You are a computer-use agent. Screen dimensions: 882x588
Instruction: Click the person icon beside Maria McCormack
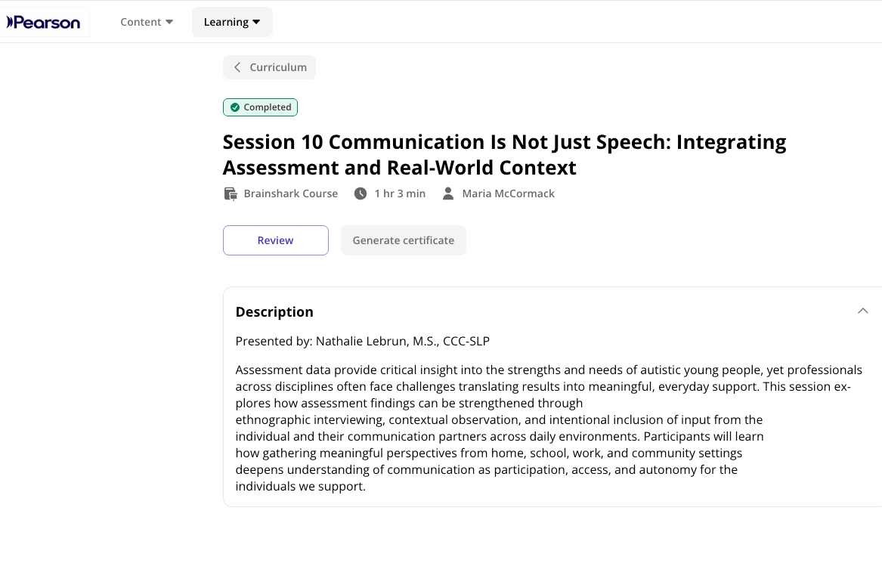pos(448,194)
